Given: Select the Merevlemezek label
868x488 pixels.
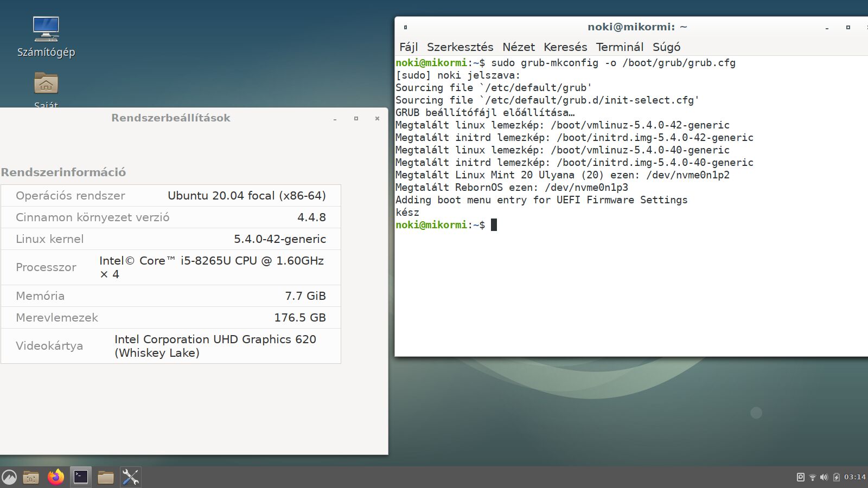Looking at the screenshot, I should (x=57, y=318).
